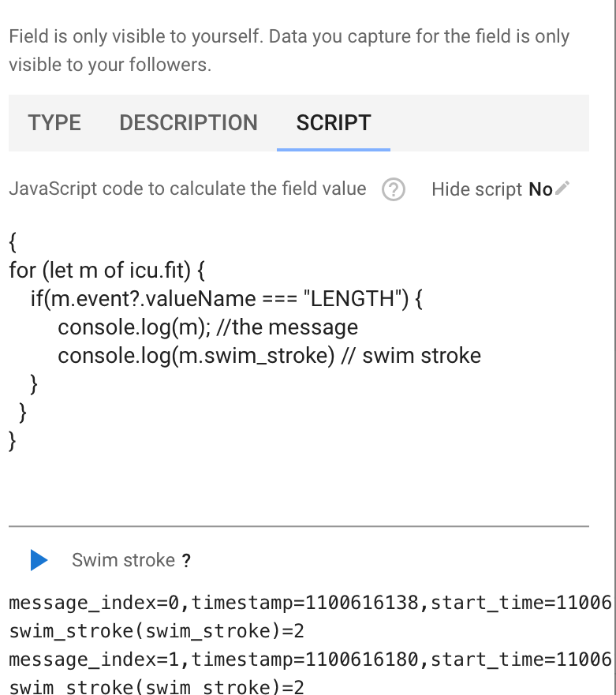
Task: Toggle the Hide script No setting
Action: pos(540,189)
